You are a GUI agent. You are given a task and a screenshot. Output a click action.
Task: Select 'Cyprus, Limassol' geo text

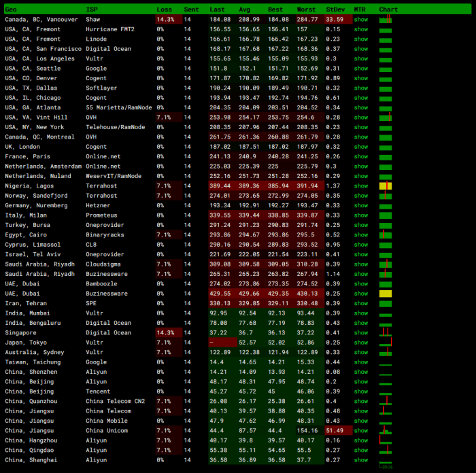tap(33, 245)
